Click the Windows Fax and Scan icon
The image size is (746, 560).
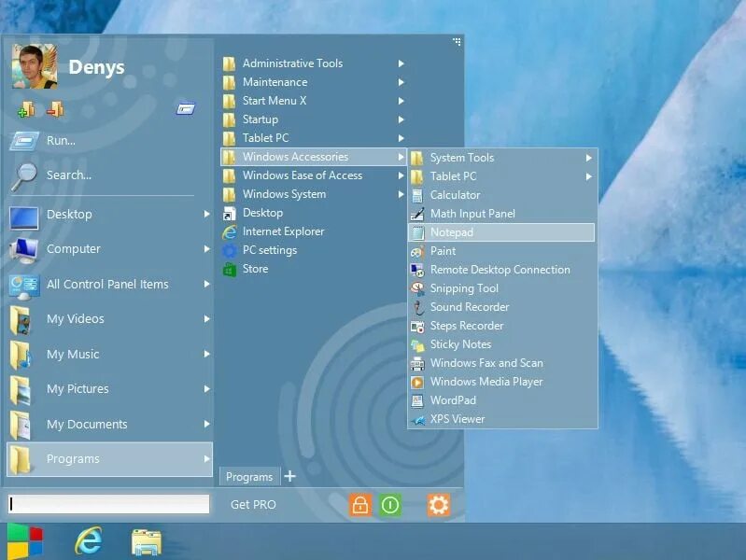417,363
